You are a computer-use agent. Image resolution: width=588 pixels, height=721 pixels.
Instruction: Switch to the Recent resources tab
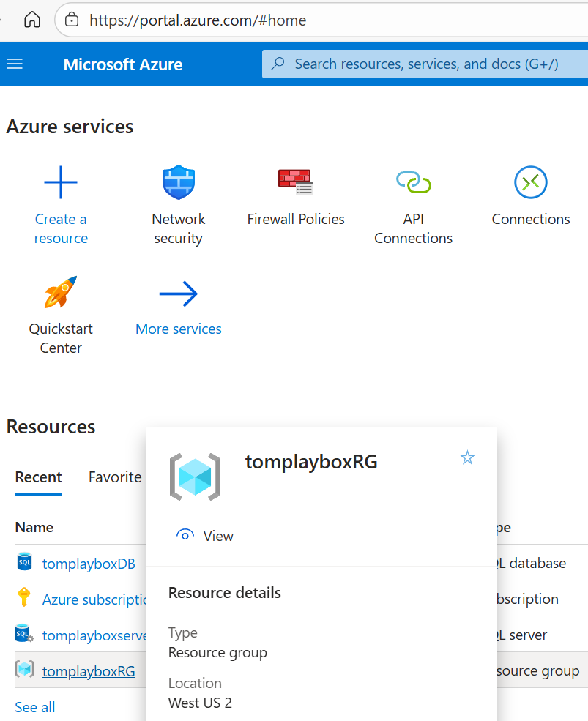click(x=38, y=477)
